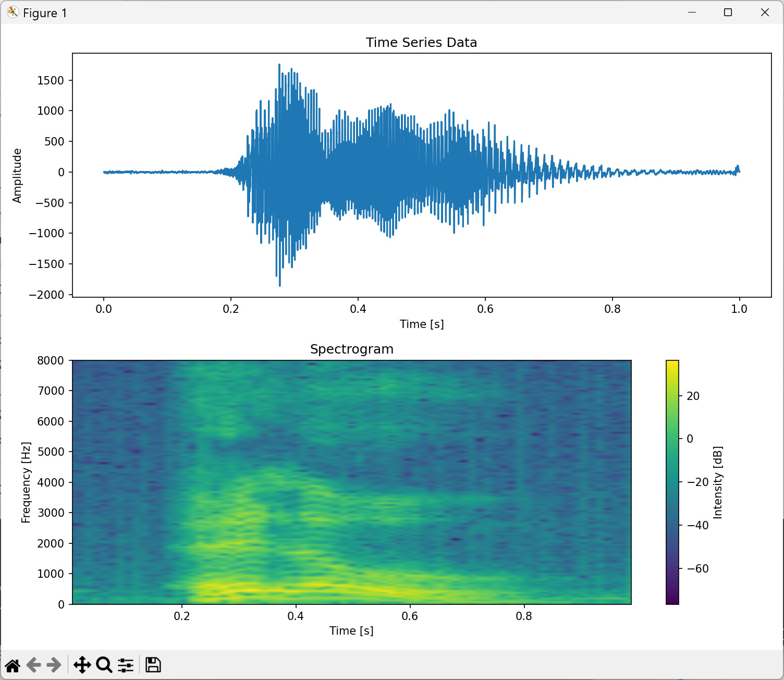Click the Spectrogram plot title
Image resolution: width=784 pixels, height=680 pixels.
pos(352,349)
